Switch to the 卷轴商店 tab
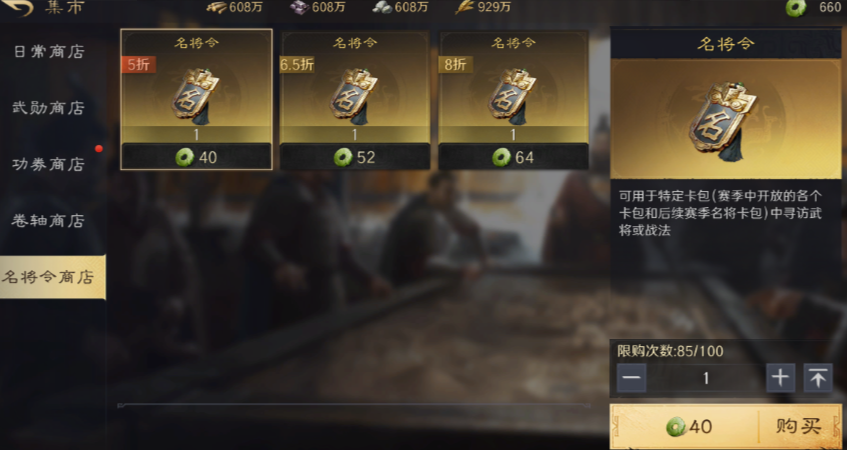Screen dimensions: 847x450 49,220
